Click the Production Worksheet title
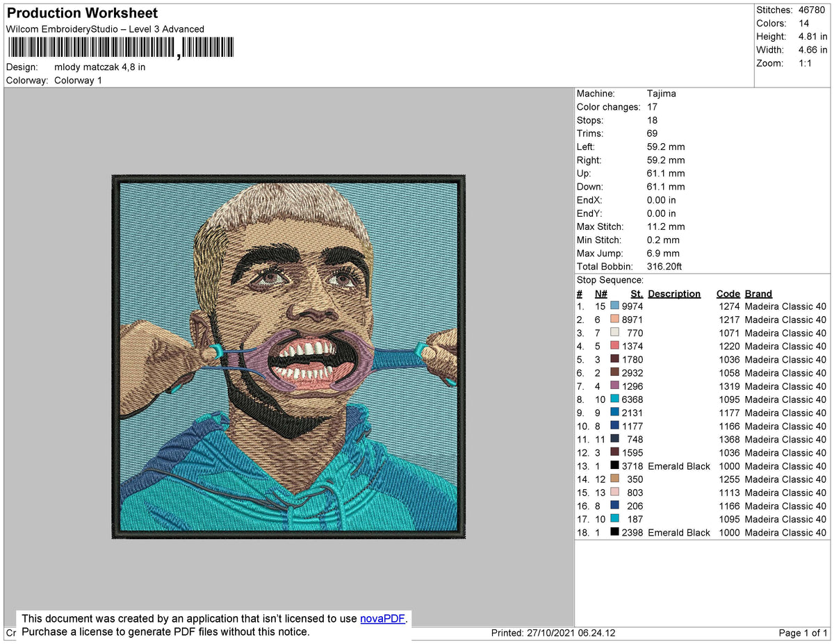The width and height of the screenshot is (834, 644). coord(82,13)
